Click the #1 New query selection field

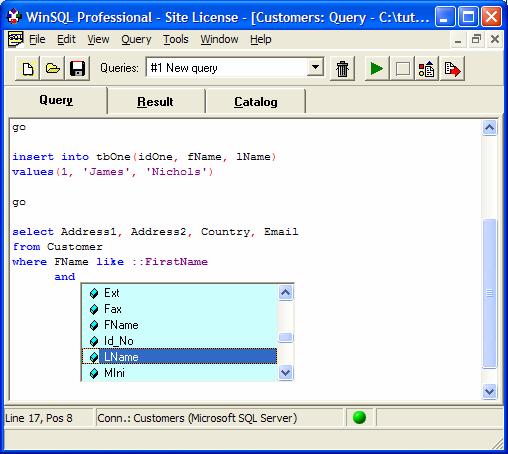tap(227, 68)
